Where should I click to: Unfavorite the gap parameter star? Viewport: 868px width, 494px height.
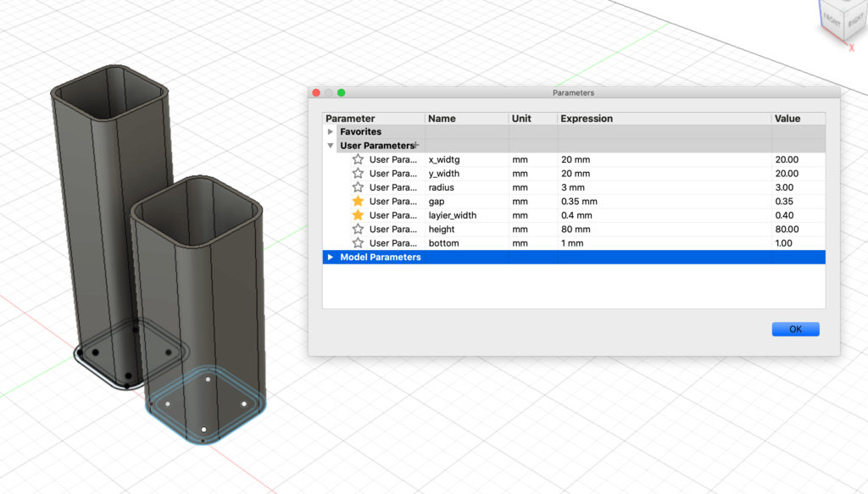[x=359, y=201]
